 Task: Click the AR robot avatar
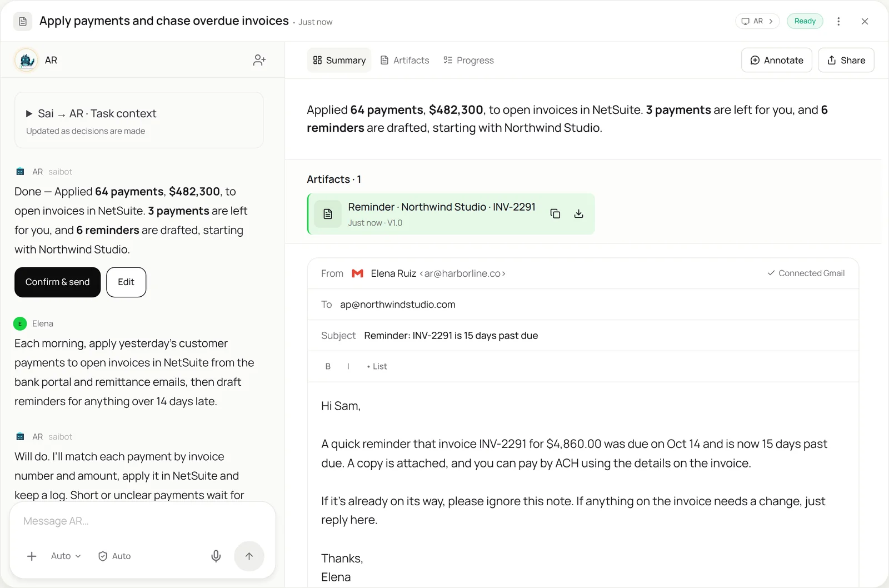pyautogui.click(x=26, y=60)
